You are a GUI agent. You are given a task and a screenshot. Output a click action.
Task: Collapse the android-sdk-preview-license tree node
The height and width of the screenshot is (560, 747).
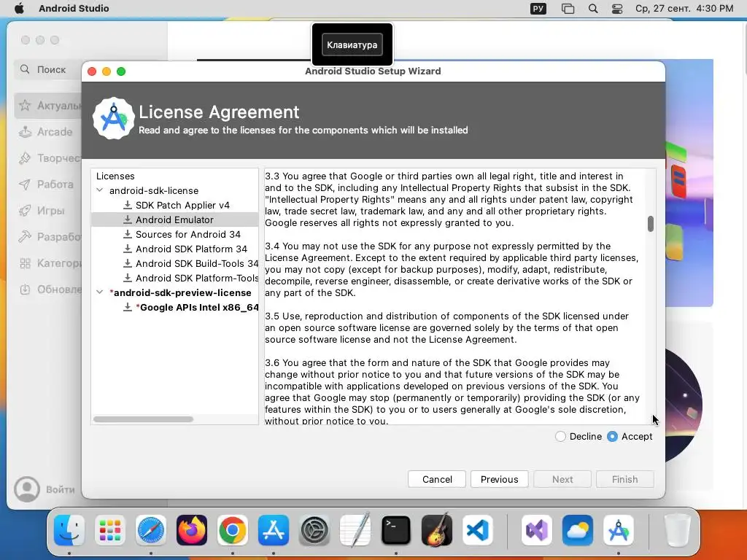click(99, 292)
